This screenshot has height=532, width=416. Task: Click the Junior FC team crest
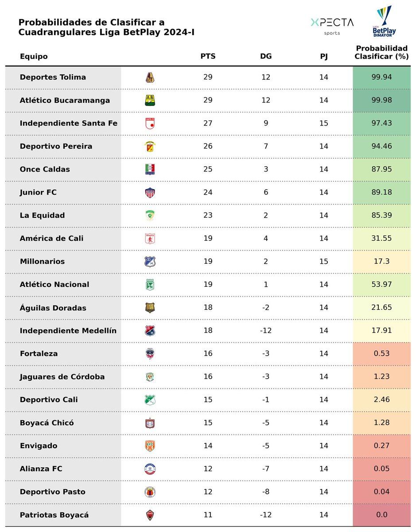(x=150, y=192)
